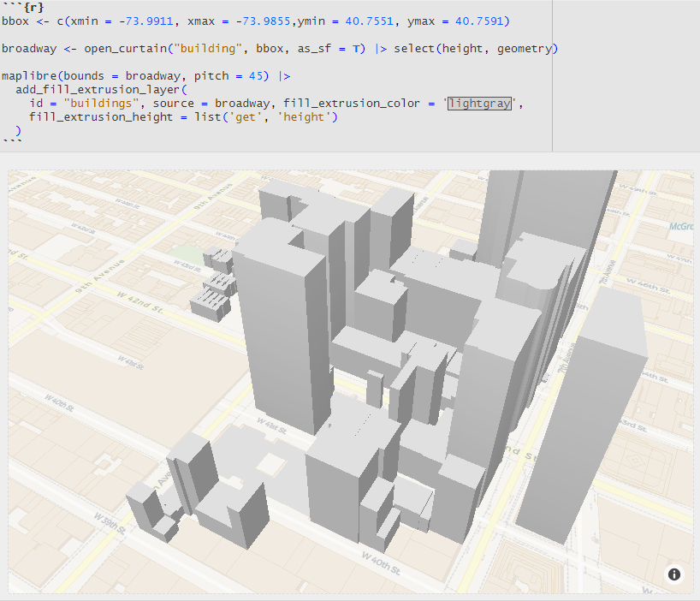Viewport: 700px width, 601px height.
Task: Click the maplibre function call
Action: tap(29, 76)
